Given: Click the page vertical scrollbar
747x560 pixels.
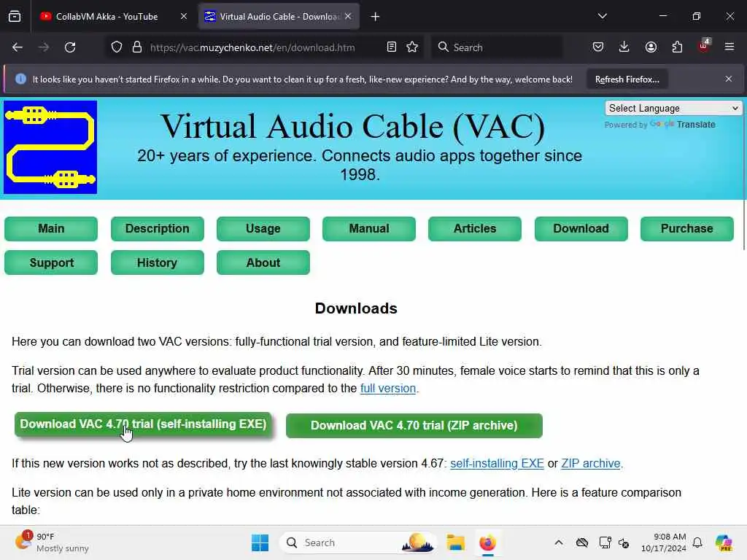Looking at the screenshot, I should (x=744, y=174).
